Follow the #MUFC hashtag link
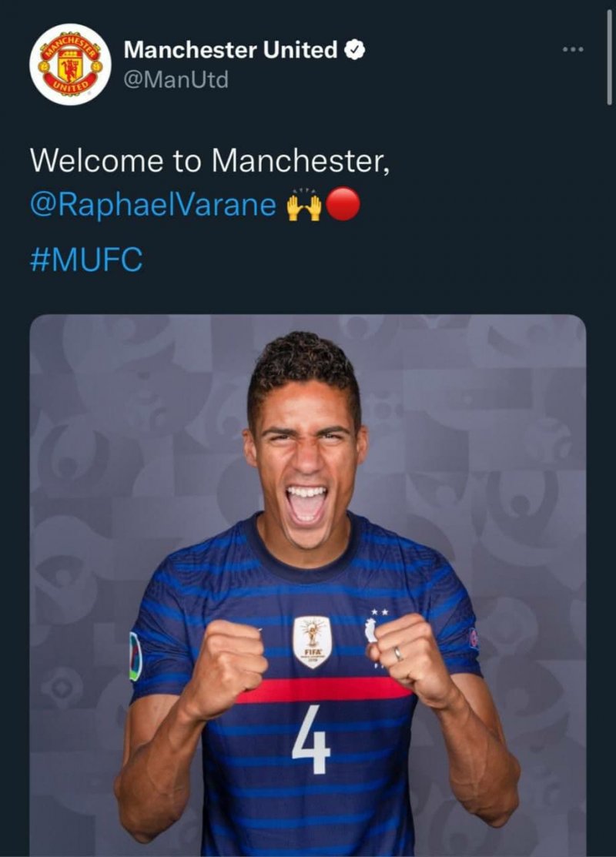The width and height of the screenshot is (616, 857). click(x=86, y=259)
